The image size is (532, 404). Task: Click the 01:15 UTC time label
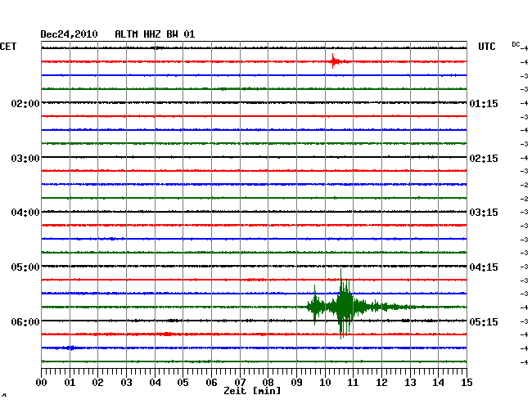[x=484, y=103]
